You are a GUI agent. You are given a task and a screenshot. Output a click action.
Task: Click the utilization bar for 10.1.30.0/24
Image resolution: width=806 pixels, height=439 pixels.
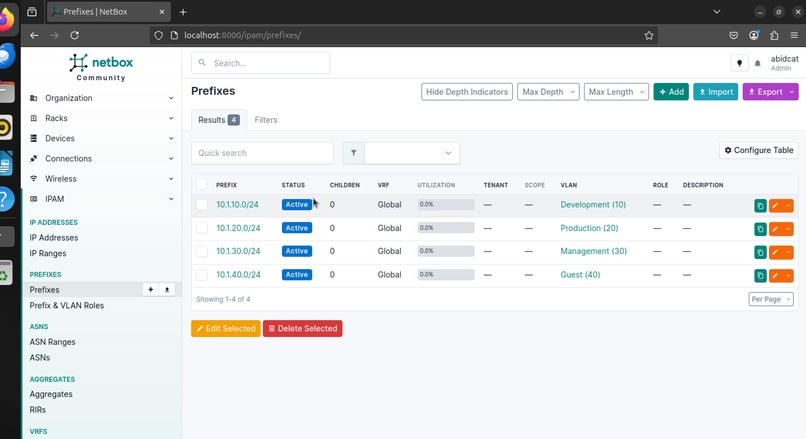446,251
